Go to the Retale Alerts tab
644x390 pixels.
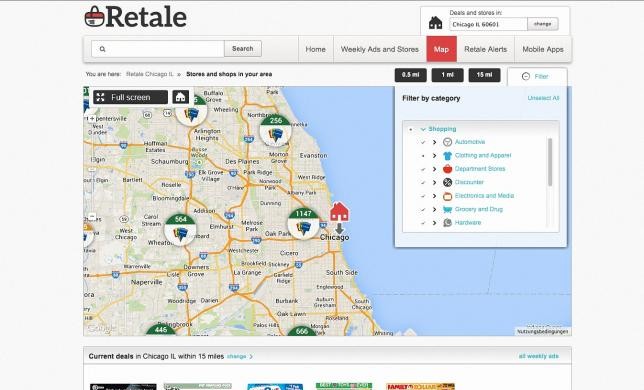coord(485,49)
